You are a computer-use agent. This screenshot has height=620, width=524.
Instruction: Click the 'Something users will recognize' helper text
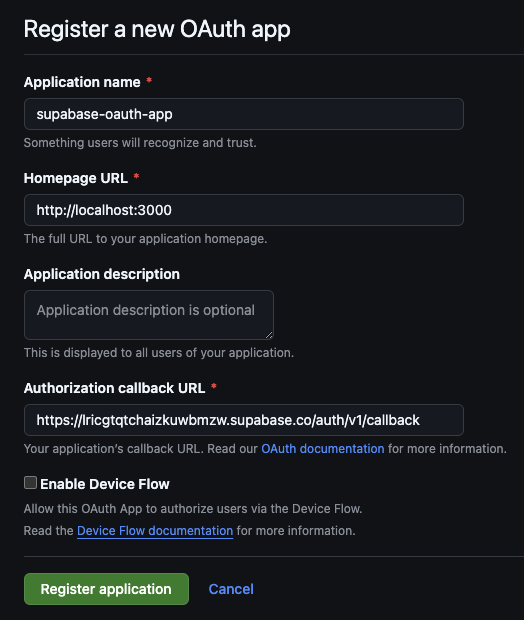[140, 143]
